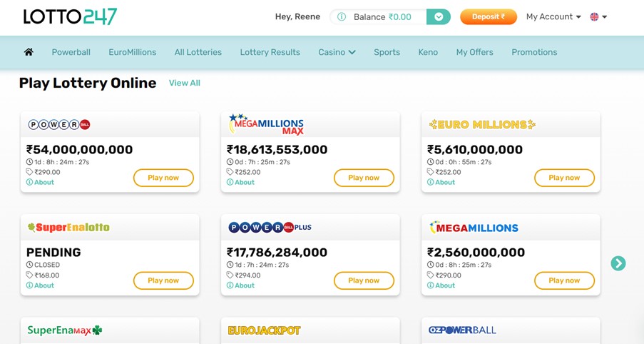Screen dimensions: 644x344
Task: Open the Sports section
Action: pos(387,52)
